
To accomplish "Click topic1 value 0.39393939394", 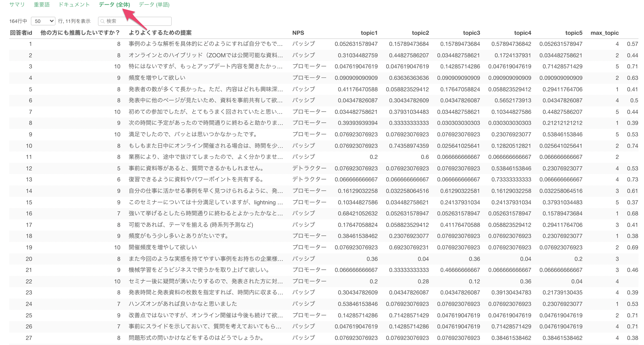I will click(358, 123).
